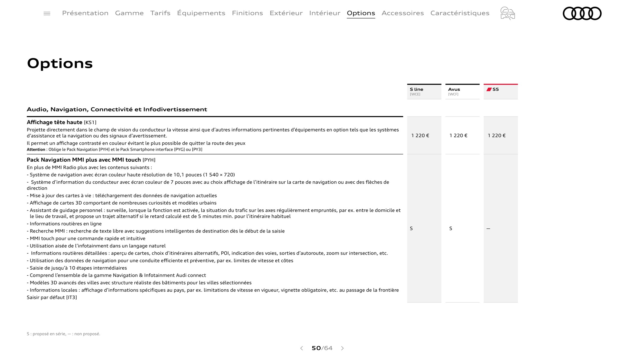Click the S line 1 220 € price
Viewport: 644px width, 362px height.
420,135
